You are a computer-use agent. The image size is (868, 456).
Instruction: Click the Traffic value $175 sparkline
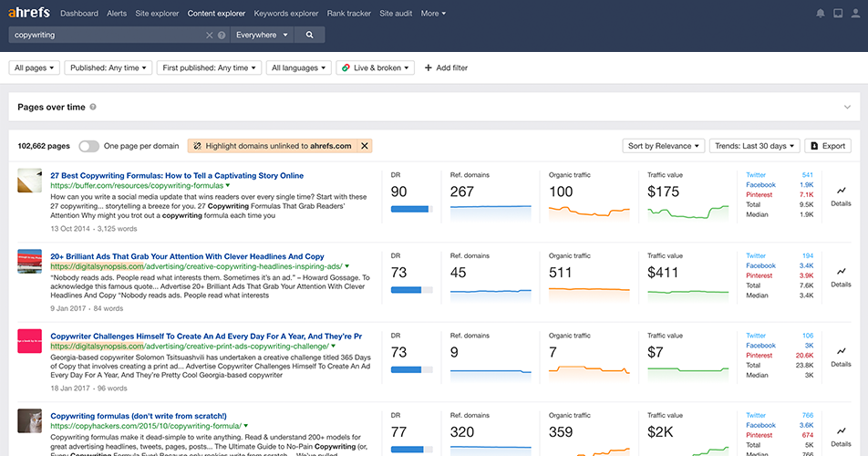pos(688,212)
